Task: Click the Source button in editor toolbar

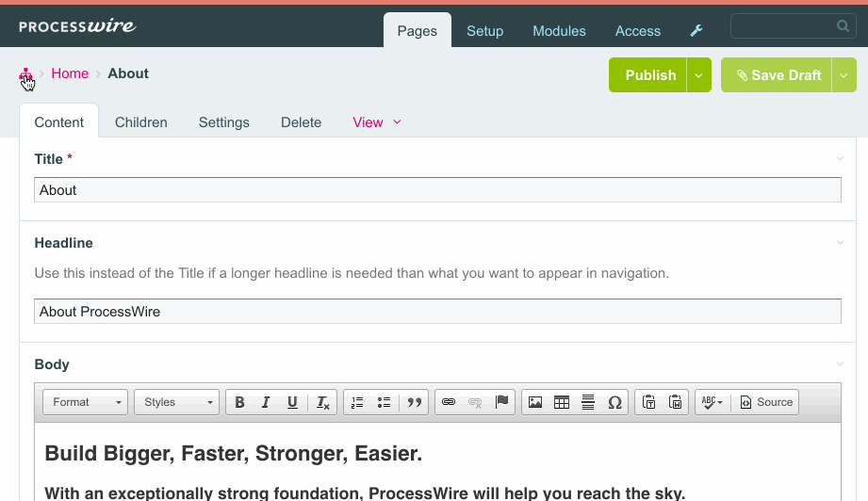Action: (767, 402)
